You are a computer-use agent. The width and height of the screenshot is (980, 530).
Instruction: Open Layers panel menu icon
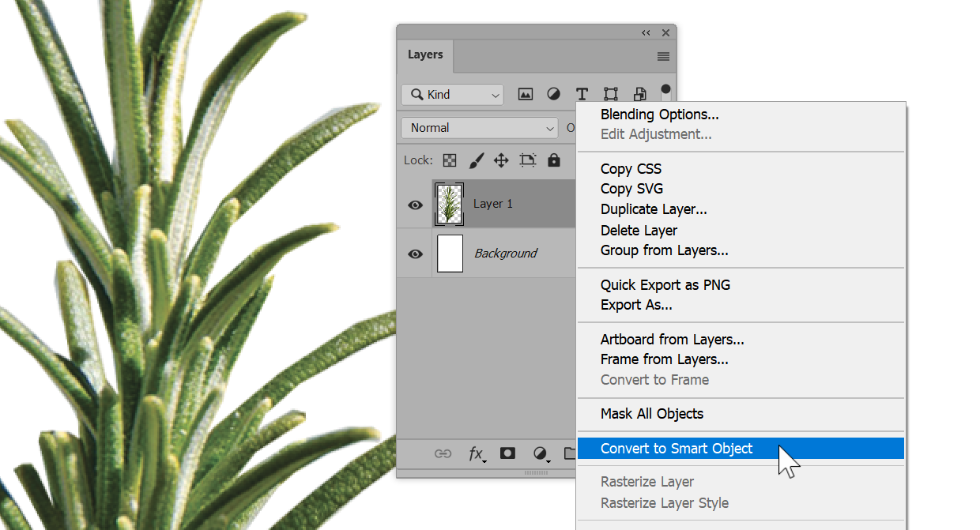(x=663, y=56)
